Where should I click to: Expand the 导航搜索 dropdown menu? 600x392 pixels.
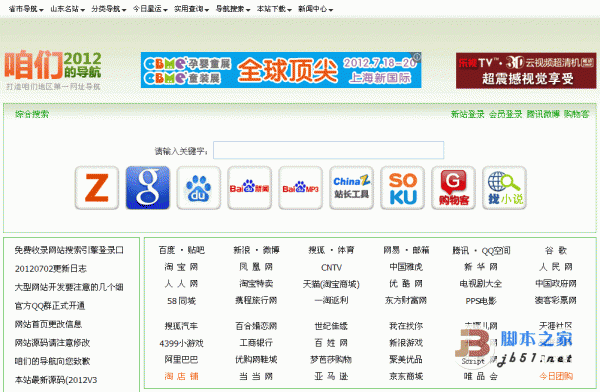pyautogui.click(x=233, y=9)
